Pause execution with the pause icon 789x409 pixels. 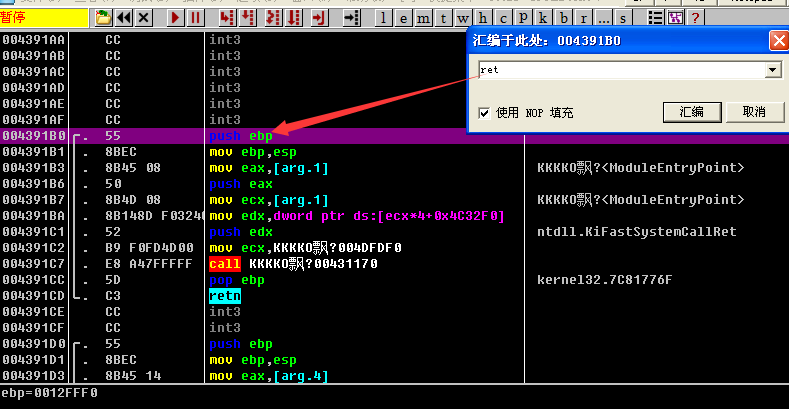(x=195, y=18)
